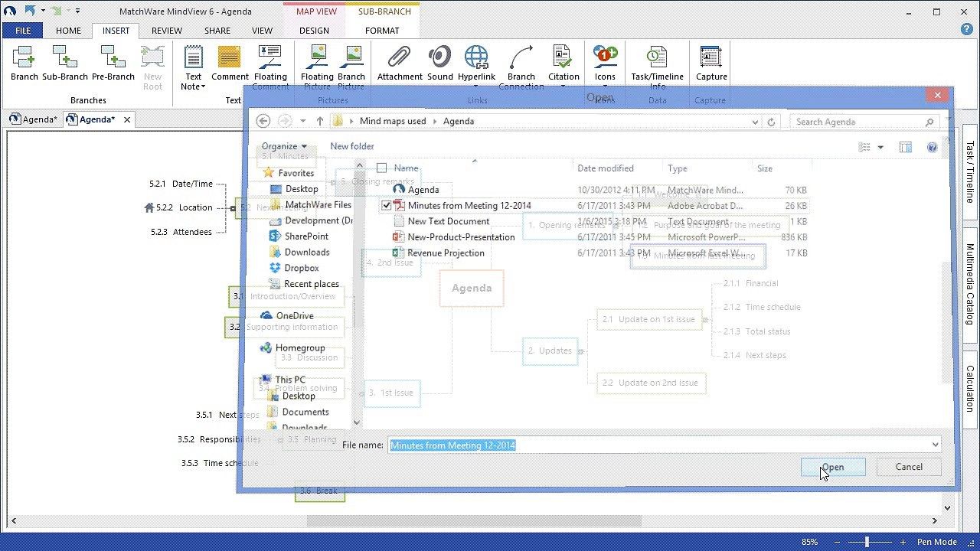Insert a new Branch from ribbon
This screenshot has width=980, height=551.
(24, 63)
